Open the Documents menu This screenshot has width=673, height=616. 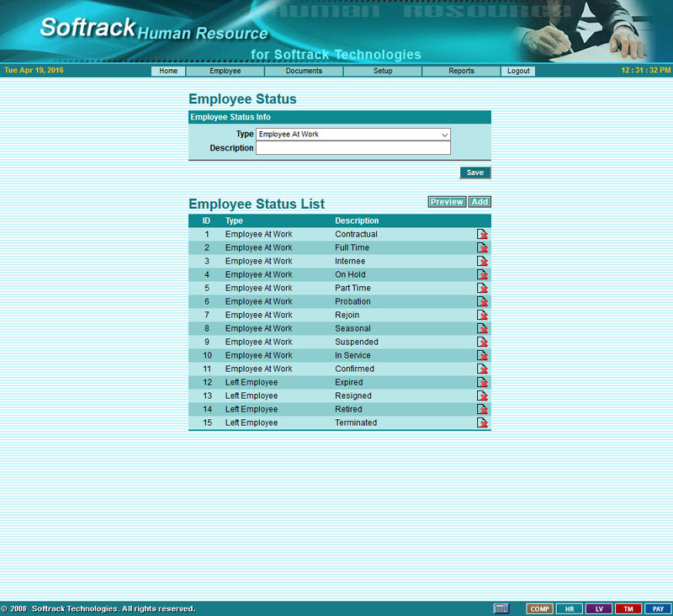click(304, 72)
